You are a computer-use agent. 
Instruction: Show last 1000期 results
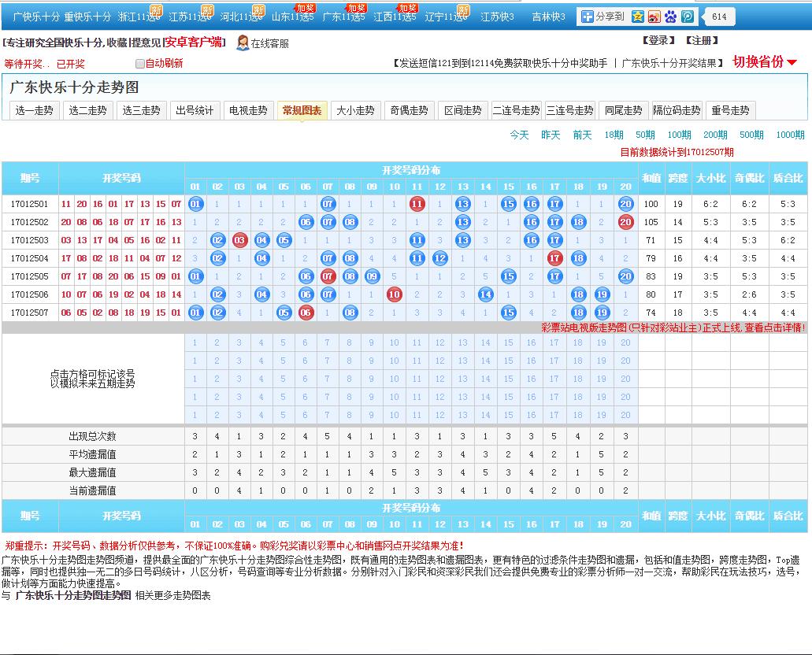[790, 135]
